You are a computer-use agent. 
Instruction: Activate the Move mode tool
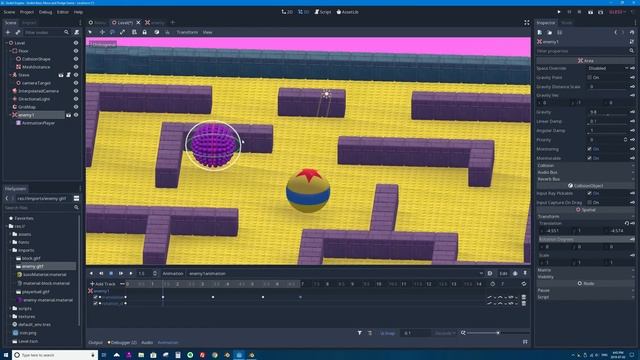point(102,32)
